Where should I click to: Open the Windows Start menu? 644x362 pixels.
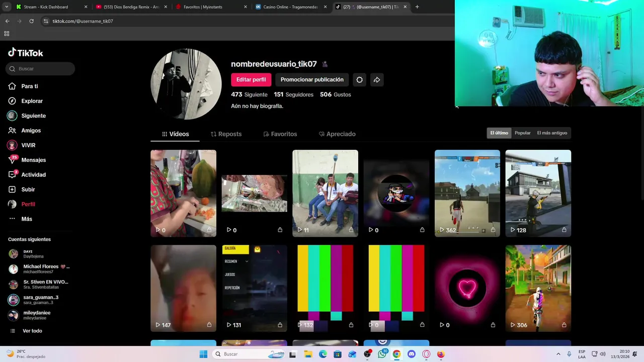pyautogui.click(x=203, y=354)
